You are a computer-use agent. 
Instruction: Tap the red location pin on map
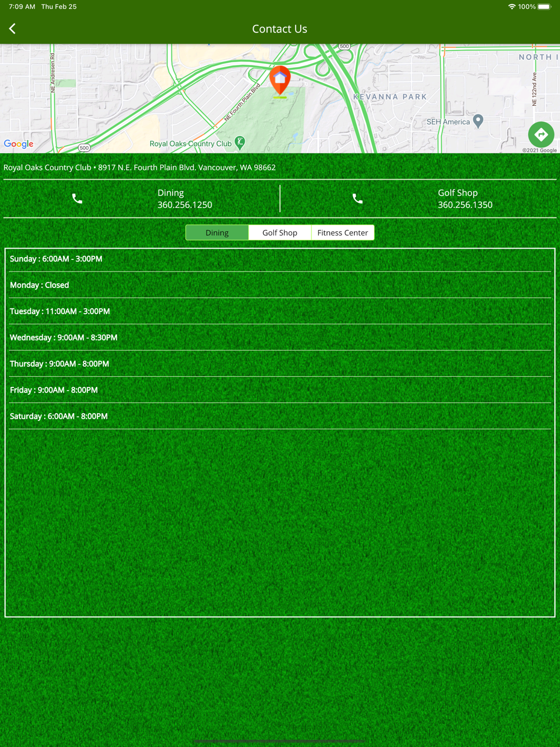[x=280, y=80]
